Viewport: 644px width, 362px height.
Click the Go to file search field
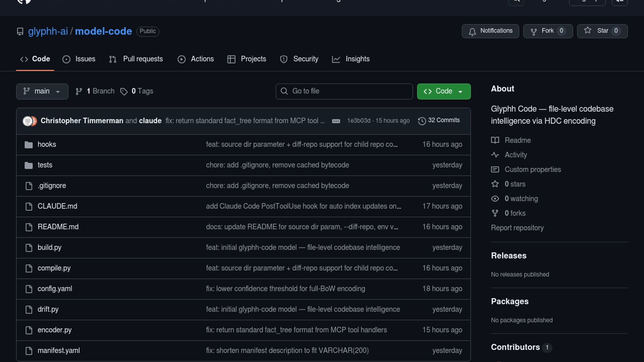tap(344, 91)
